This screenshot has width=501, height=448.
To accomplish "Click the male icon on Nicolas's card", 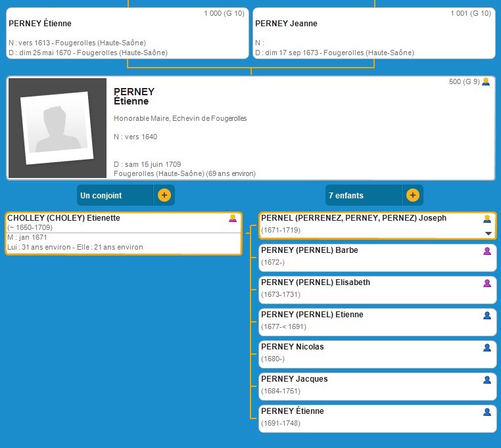I will (x=487, y=347).
